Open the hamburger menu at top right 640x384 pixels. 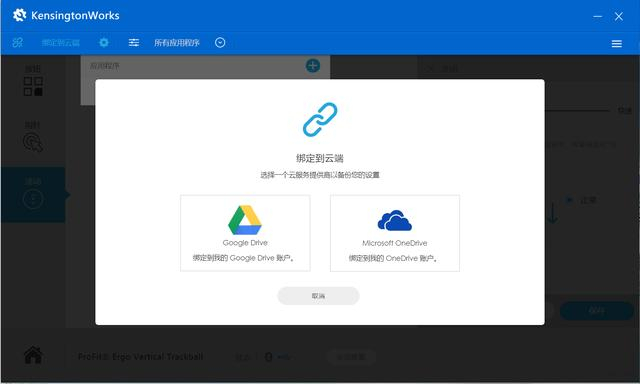pos(617,44)
